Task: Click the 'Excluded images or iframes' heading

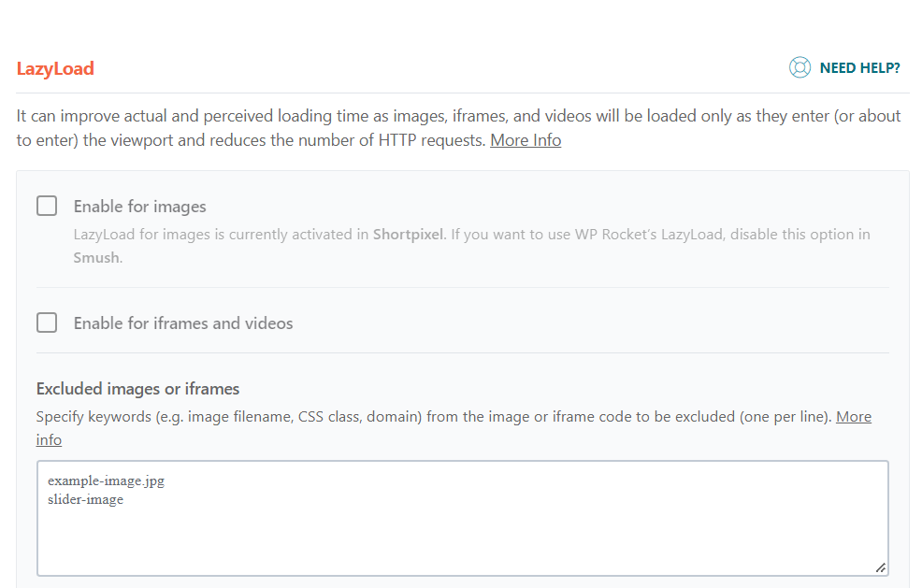Action: coord(137,389)
